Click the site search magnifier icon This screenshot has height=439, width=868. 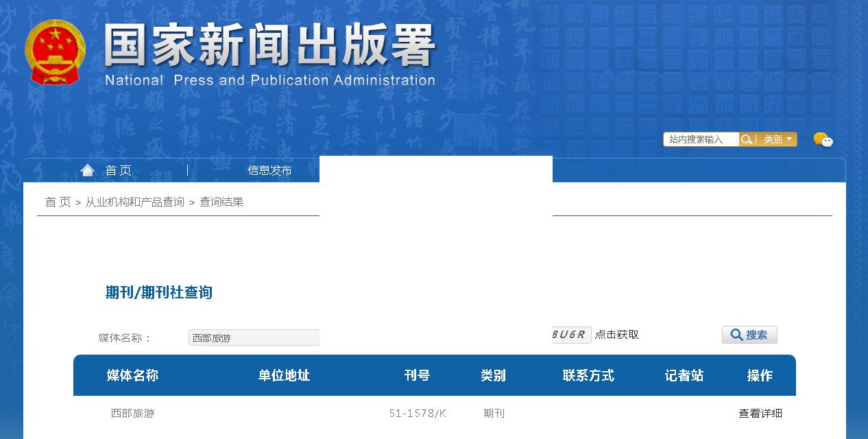(x=747, y=139)
